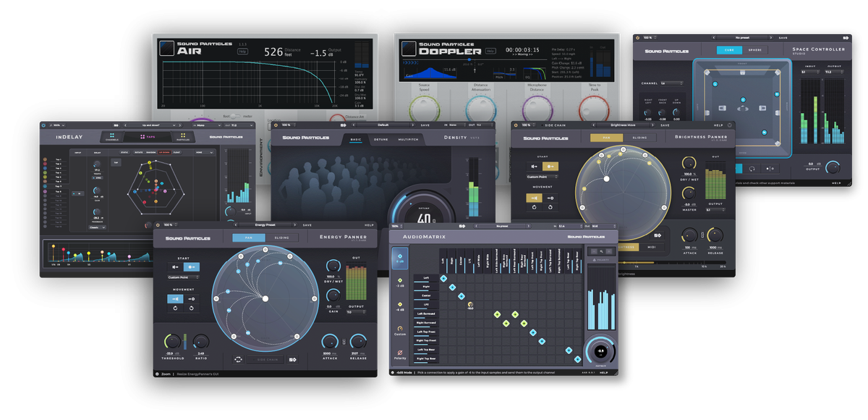Switch to the Sphere tab in Space Controller
The image size is (868, 420).
(x=754, y=51)
